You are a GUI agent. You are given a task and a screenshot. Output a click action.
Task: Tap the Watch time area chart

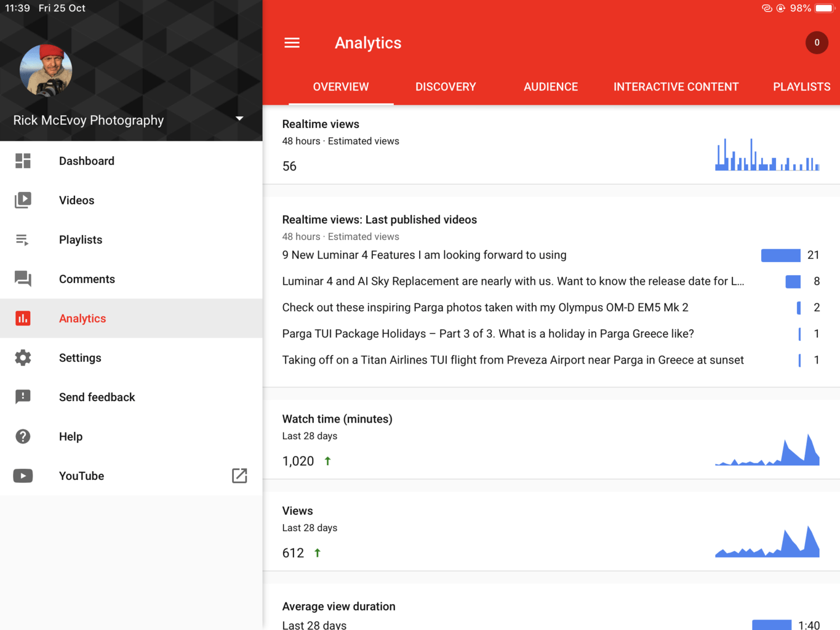pyautogui.click(x=767, y=449)
